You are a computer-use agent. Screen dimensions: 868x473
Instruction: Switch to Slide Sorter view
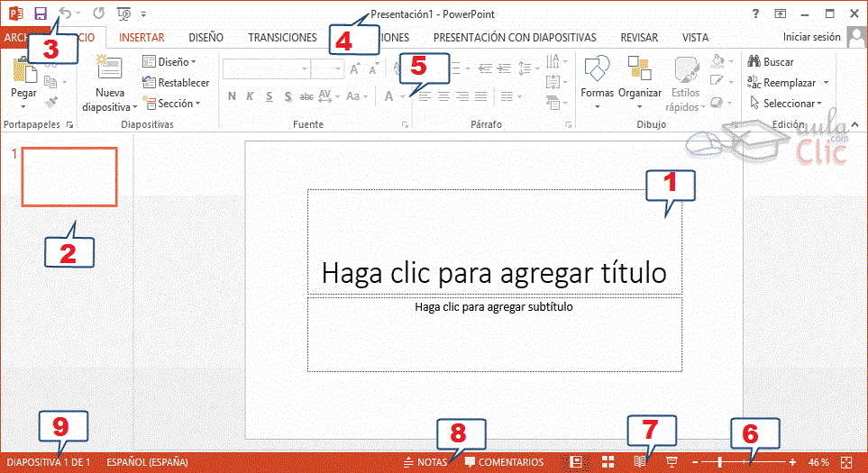tap(608, 462)
